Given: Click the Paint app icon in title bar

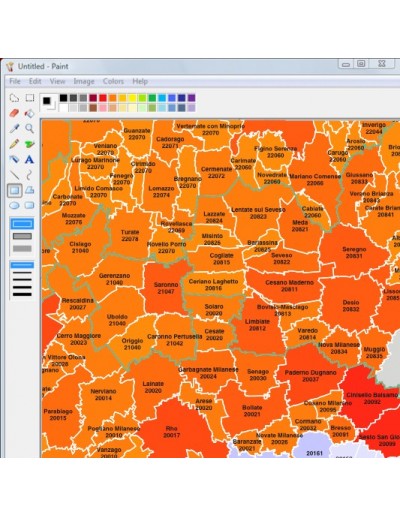Looking at the screenshot, I should [10, 66].
